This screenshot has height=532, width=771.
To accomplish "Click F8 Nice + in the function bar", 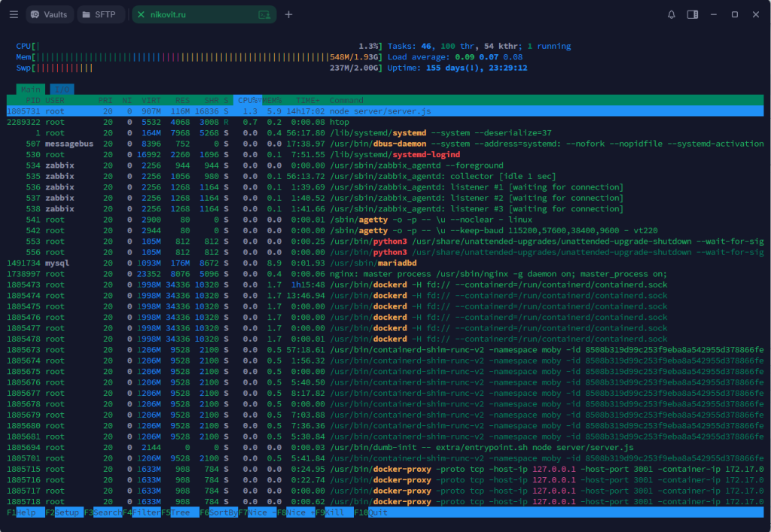I will [295, 512].
